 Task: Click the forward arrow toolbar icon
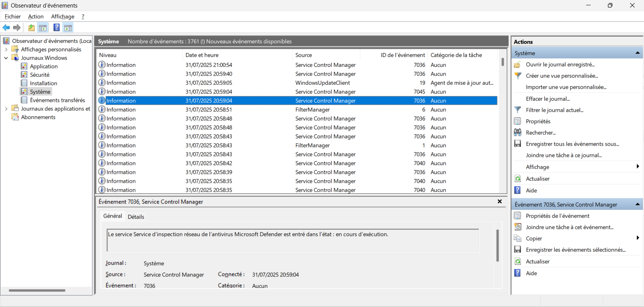(x=17, y=27)
